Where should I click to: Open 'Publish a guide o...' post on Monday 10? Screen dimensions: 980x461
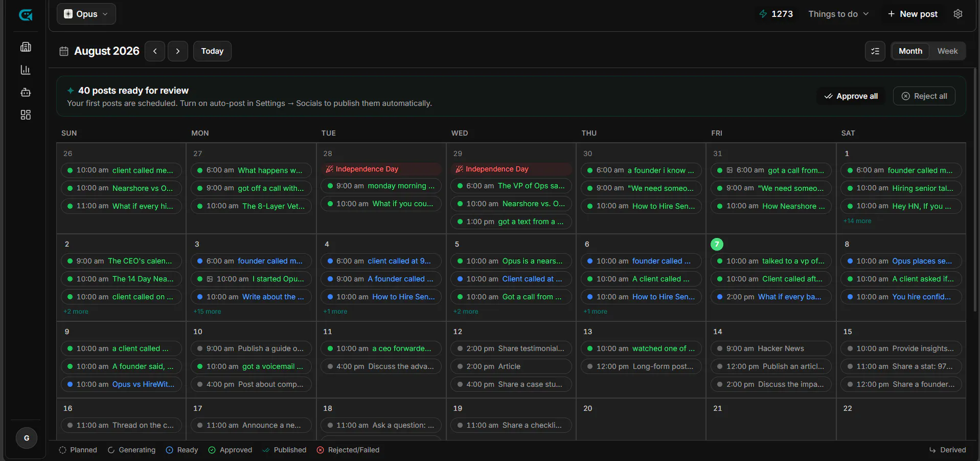251,348
